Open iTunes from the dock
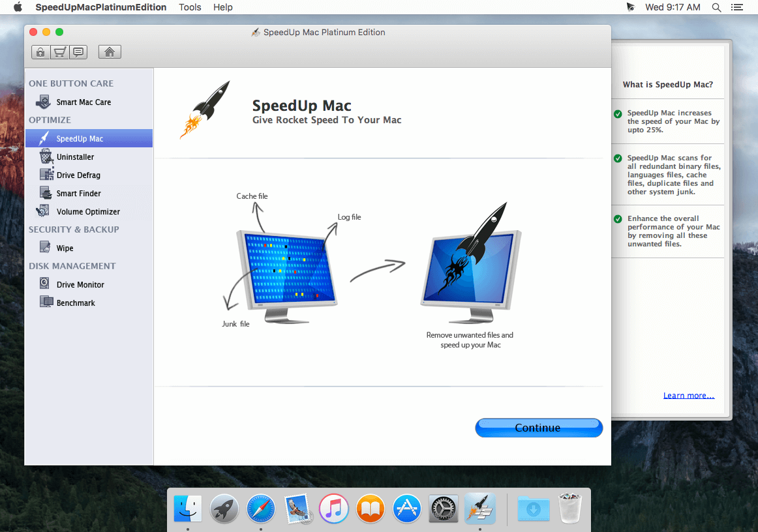Viewport: 758px width, 532px height. [333, 509]
